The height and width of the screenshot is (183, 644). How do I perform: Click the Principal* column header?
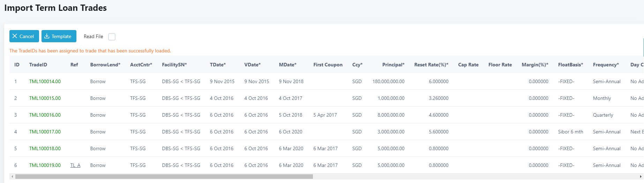tap(393, 65)
